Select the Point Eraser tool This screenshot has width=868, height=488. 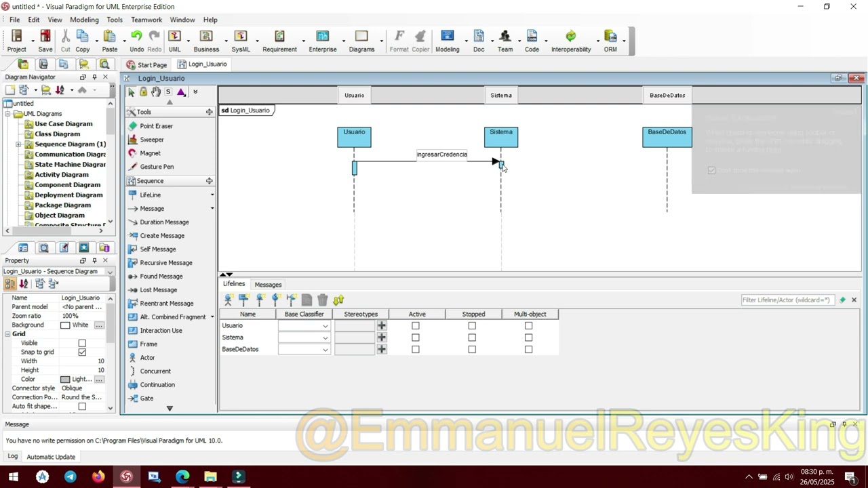[x=156, y=126]
